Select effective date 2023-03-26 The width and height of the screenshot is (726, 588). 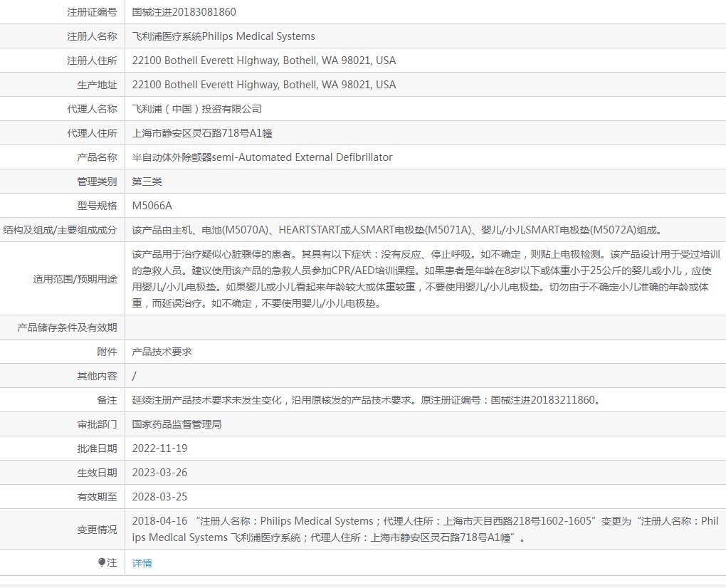coord(159,473)
